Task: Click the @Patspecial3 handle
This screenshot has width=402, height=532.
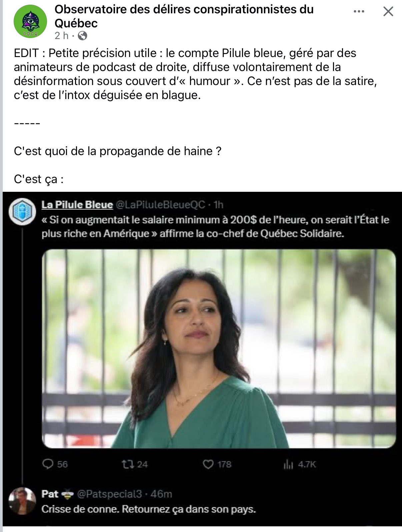Action: 110,494
